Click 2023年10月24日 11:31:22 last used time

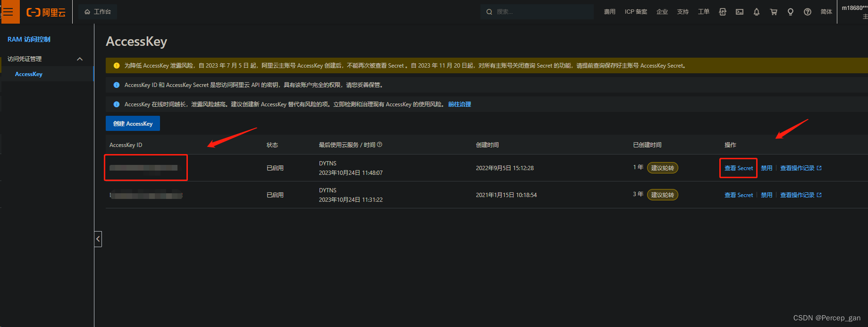(x=351, y=200)
